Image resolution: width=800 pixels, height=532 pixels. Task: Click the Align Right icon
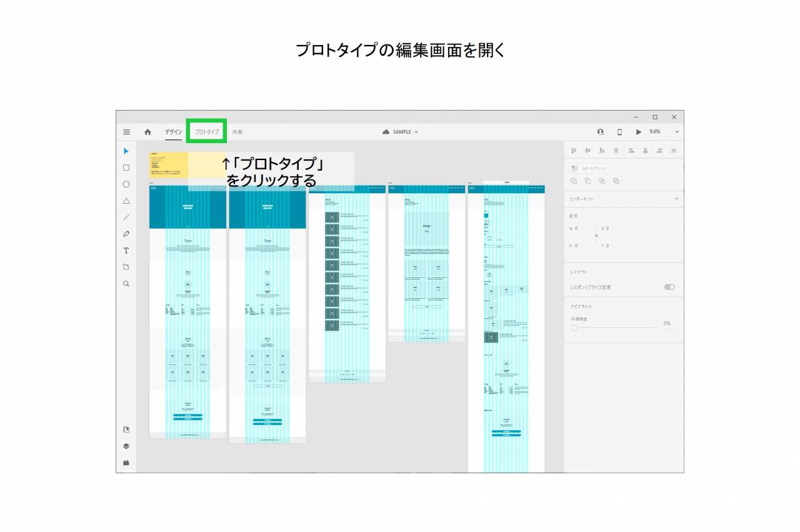click(660, 151)
